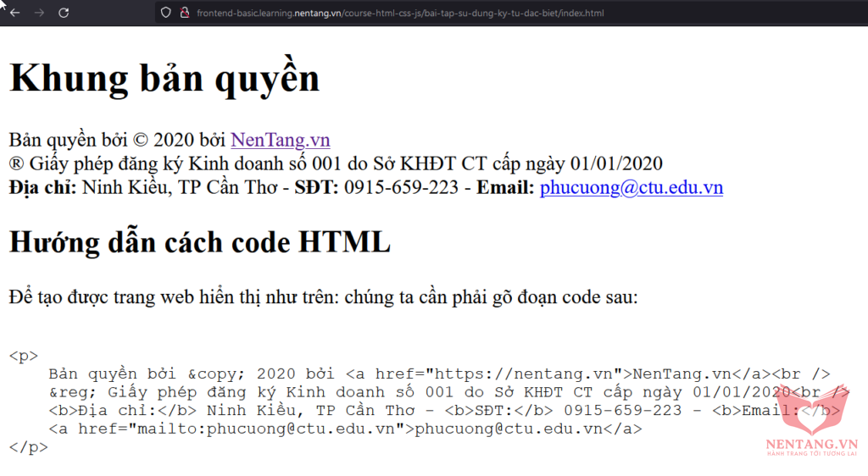Focus the address bar URL field
Viewport: 868px width, 476px height.
point(400,14)
